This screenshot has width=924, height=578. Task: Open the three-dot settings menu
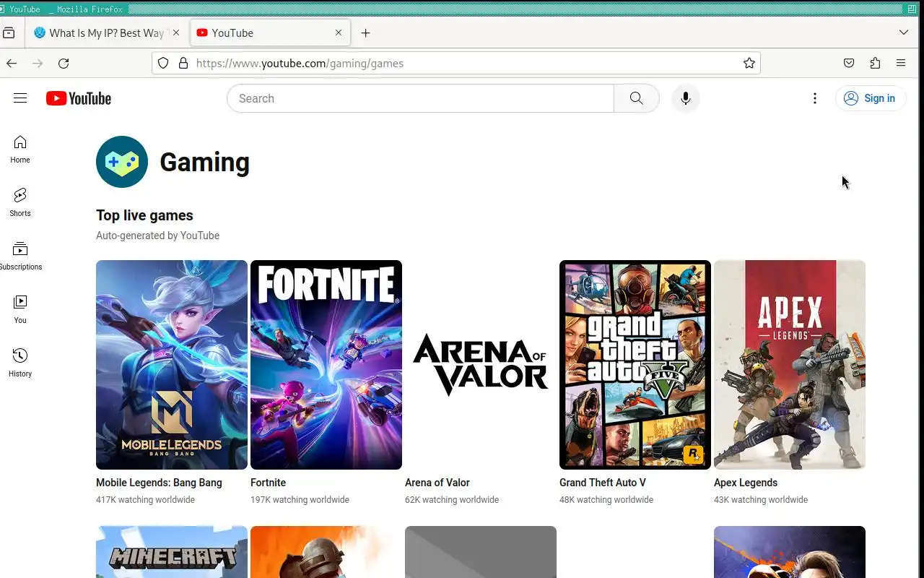point(815,98)
